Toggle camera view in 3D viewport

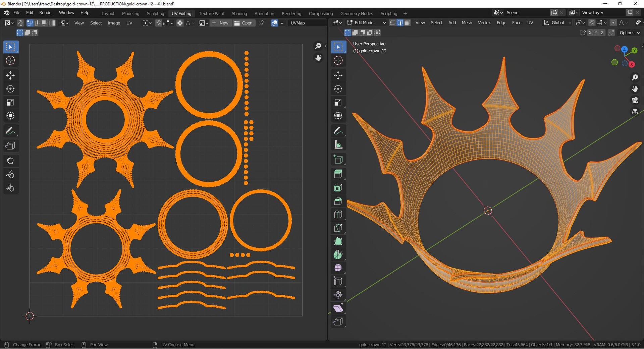635,100
